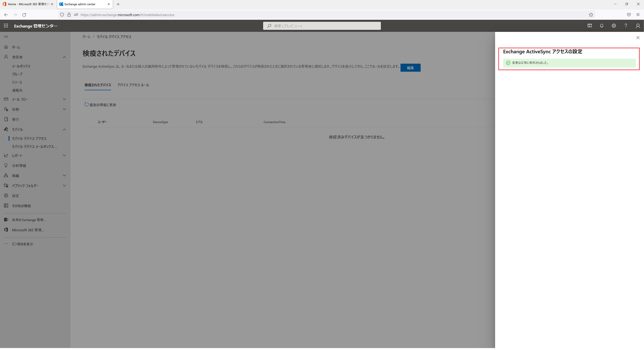Open the notifications bell icon
This screenshot has width=644, height=350.
pos(602,26)
